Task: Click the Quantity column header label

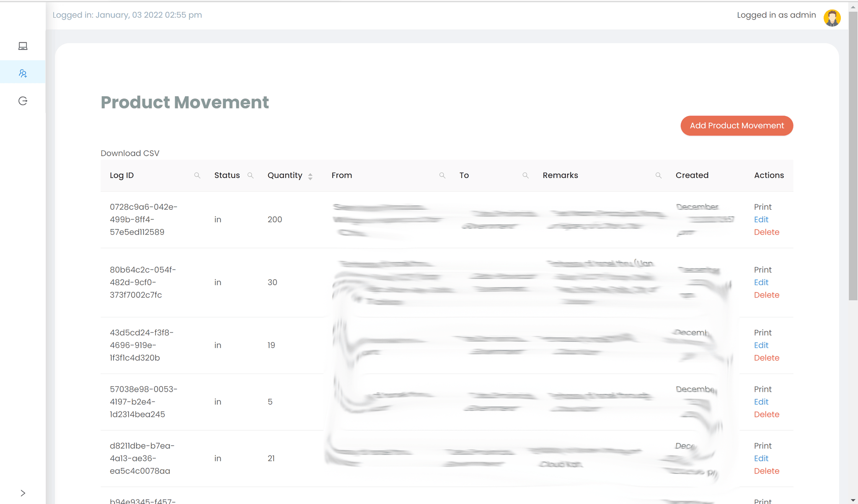Action: pyautogui.click(x=285, y=175)
